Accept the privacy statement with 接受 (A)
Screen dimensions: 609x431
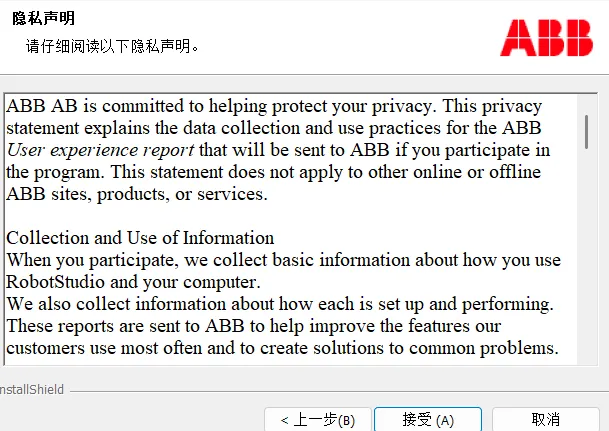(x=428, y=419)
